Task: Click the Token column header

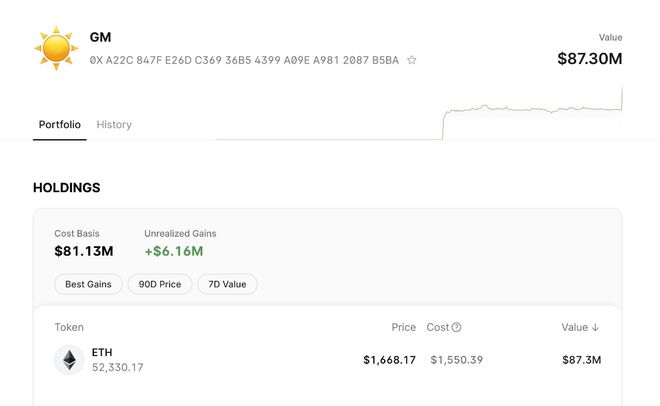Action: (x=69, y=327)
